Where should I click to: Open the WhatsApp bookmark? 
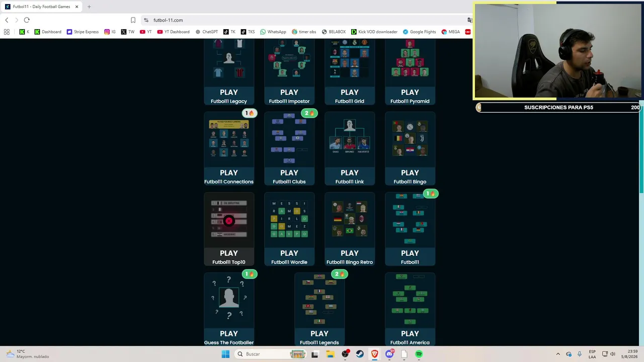click(x=273, y=32)
